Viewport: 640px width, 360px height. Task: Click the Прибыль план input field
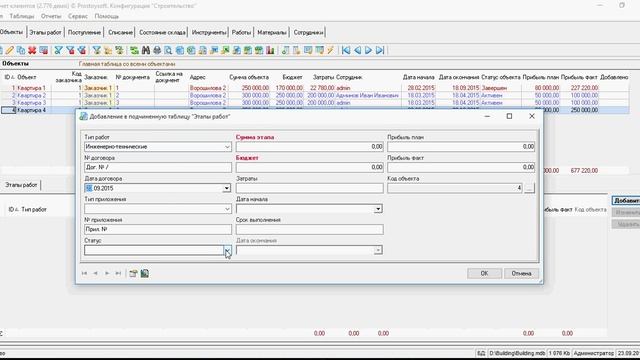pos(461,147)
